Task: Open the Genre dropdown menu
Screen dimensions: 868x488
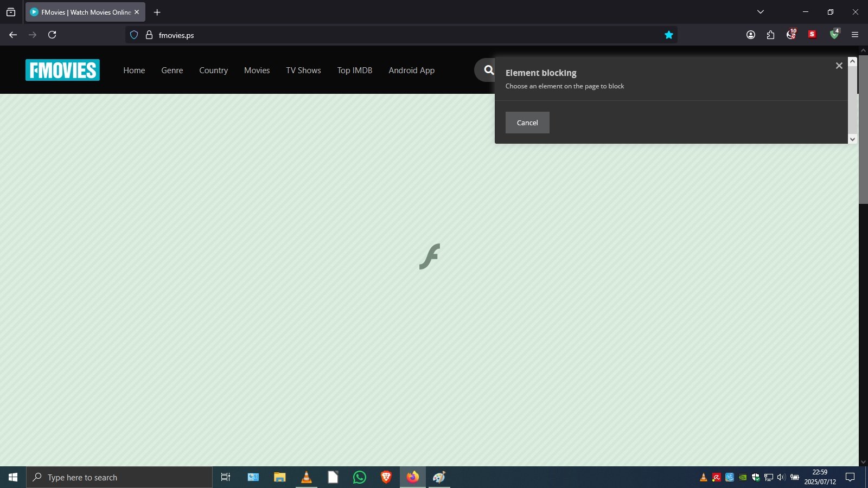Action: 171,70
